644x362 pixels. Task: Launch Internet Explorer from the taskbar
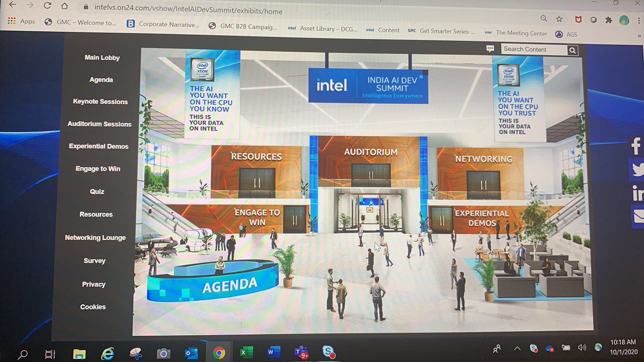pyautogui.click(x=108, y=353)
